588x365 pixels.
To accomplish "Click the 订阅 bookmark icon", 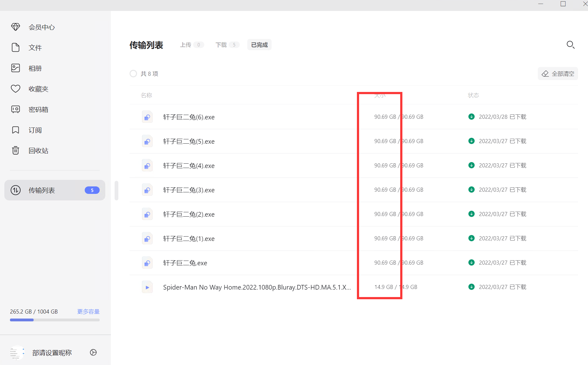I will pos(16,130).
